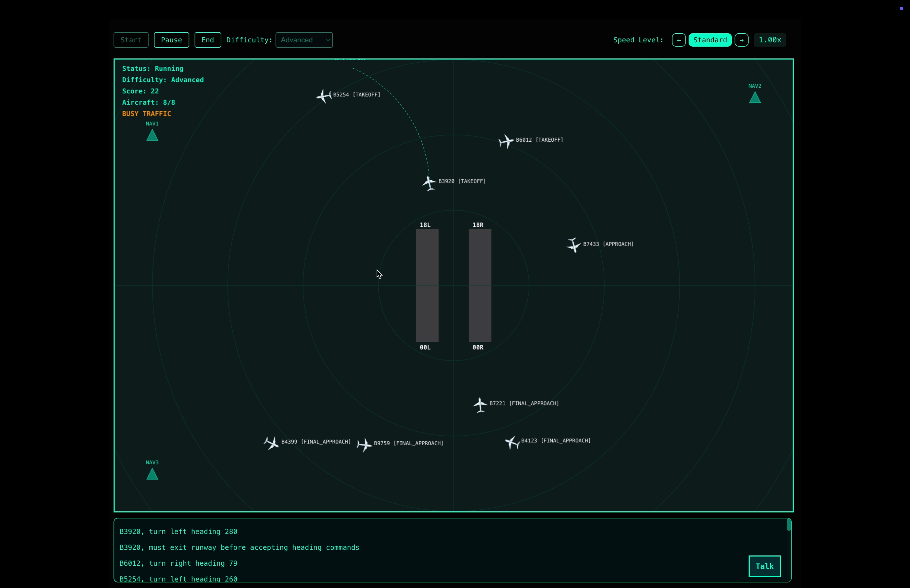Click the BUSY TRAFFIC warning text
The image size is (910, 588).
click(147, 114)
